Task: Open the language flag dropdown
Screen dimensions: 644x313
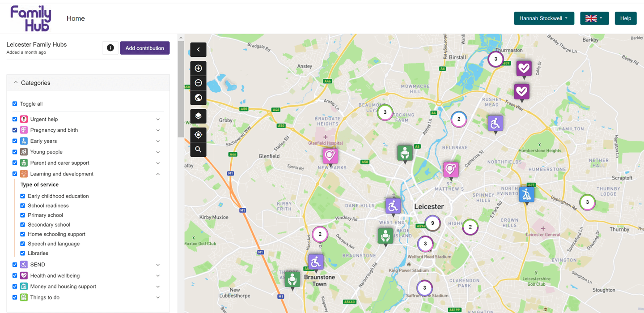Action: click(x=594, y=18)
